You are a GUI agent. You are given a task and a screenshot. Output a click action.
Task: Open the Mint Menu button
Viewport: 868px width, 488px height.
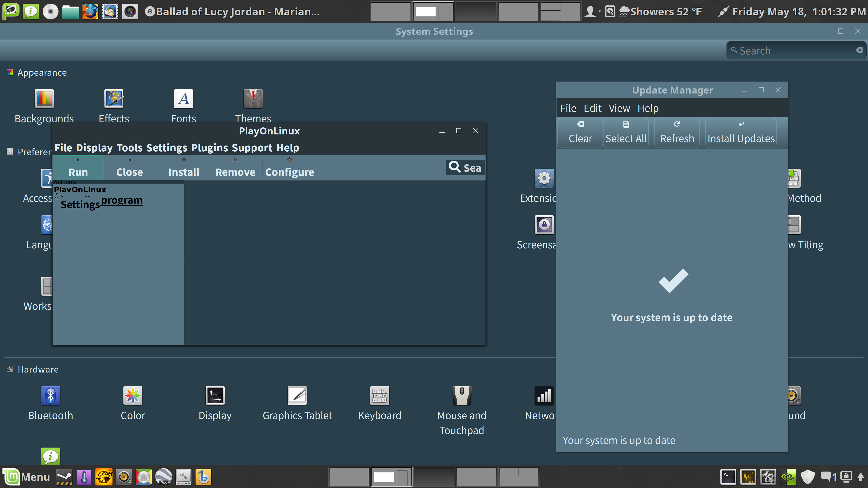26,477
